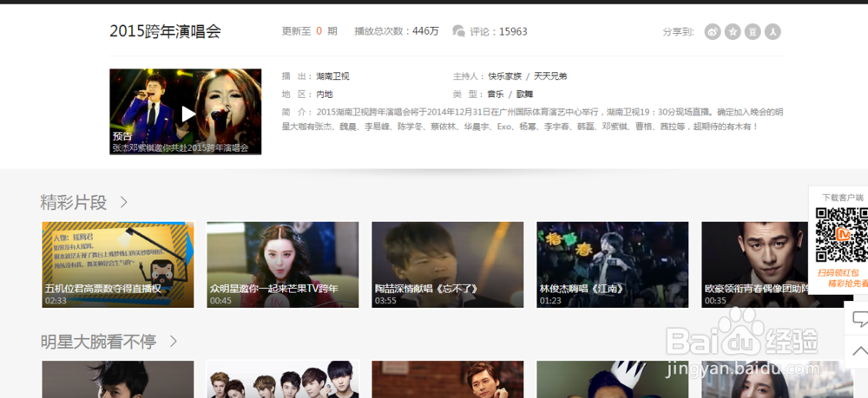Click the 2015跨年演唱会 title

point(166,31)
